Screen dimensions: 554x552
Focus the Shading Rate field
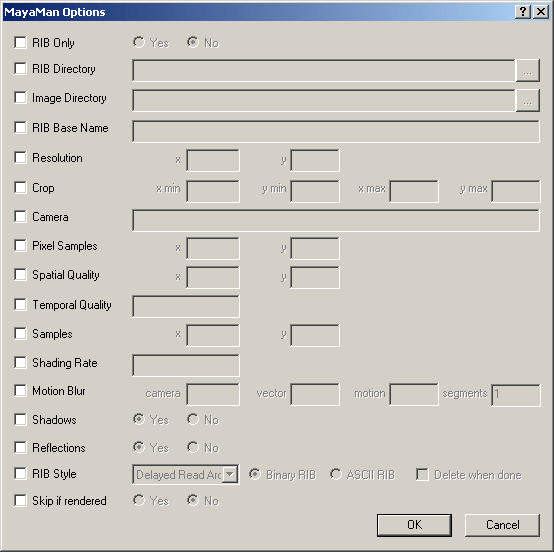[x=186, y=365]
